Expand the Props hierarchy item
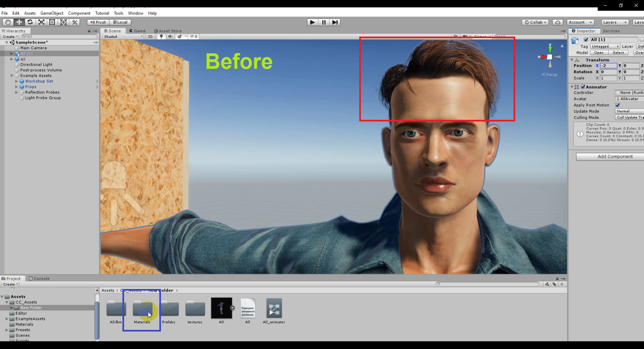This screenshot has width=644, height=349. click(x=16, y=87)
